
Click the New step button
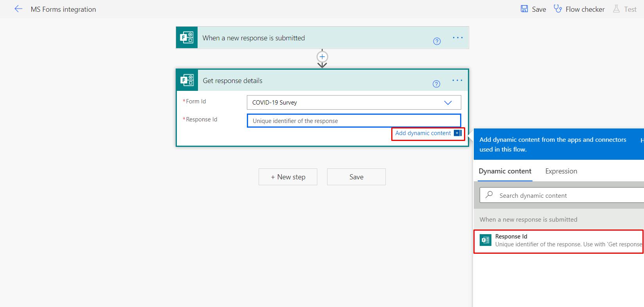tap(288, 177)
